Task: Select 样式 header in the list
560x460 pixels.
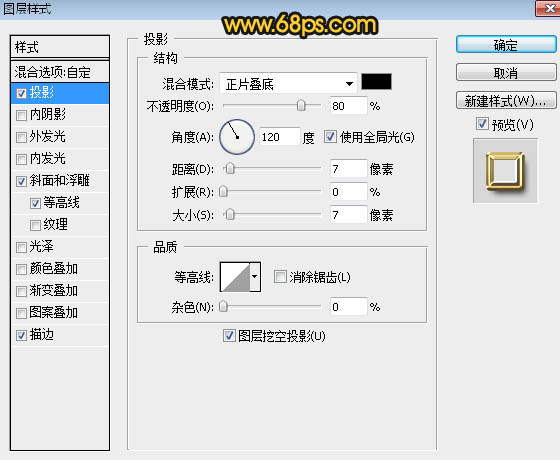Action: pyautogui.click(x=60, y=47)
